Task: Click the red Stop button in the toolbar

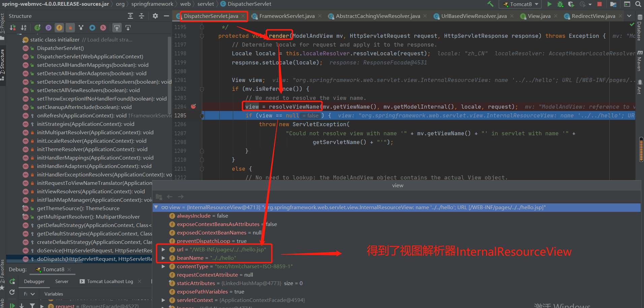Action: [x=600, y=4]
